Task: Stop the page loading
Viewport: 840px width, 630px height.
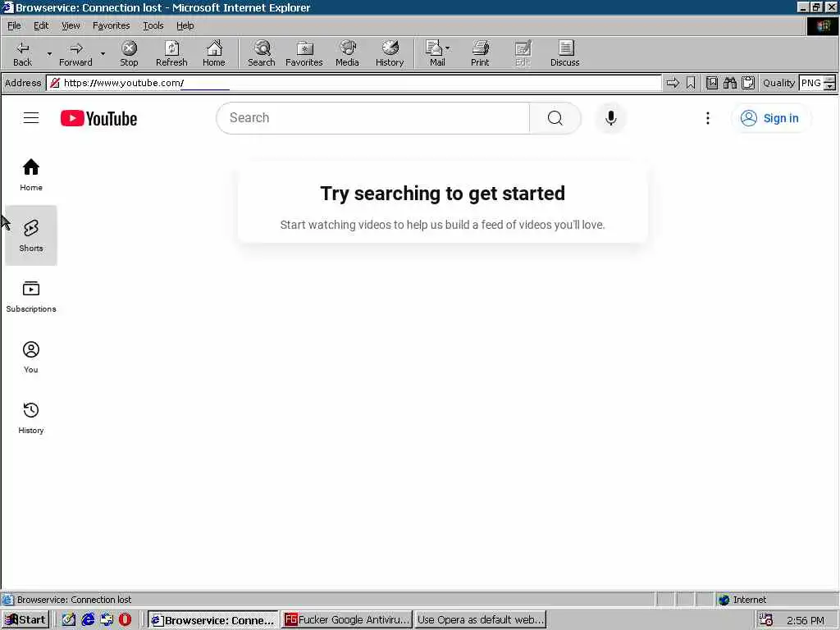Action: [129, 53]
